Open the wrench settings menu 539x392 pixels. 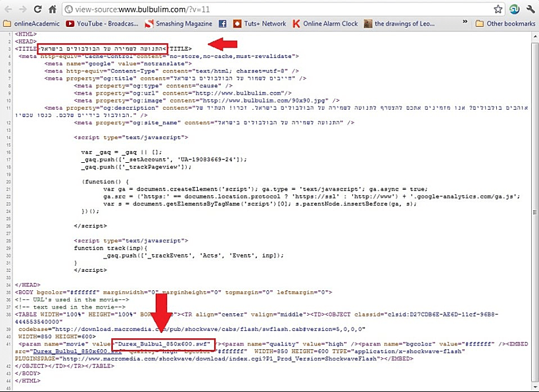(x=529, y=9)
